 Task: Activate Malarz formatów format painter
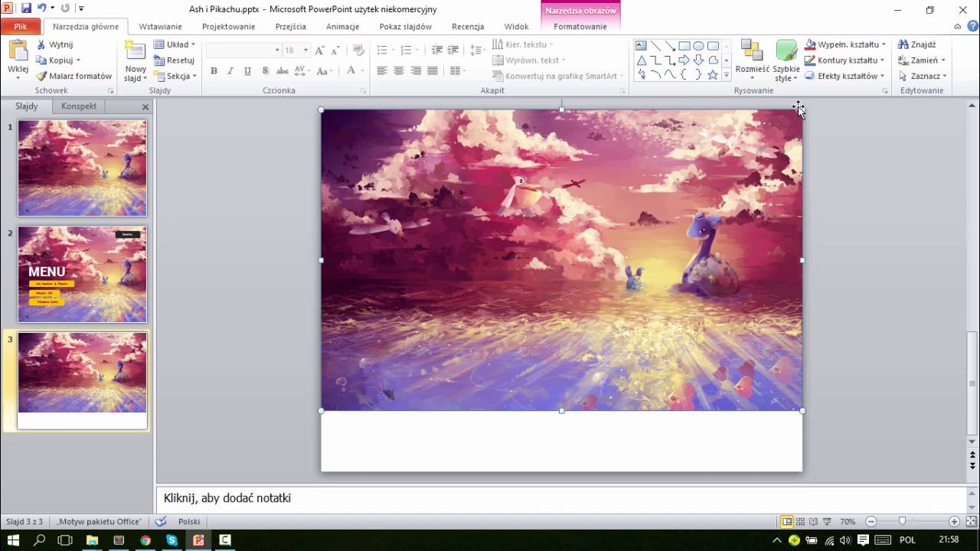[74, 76]
